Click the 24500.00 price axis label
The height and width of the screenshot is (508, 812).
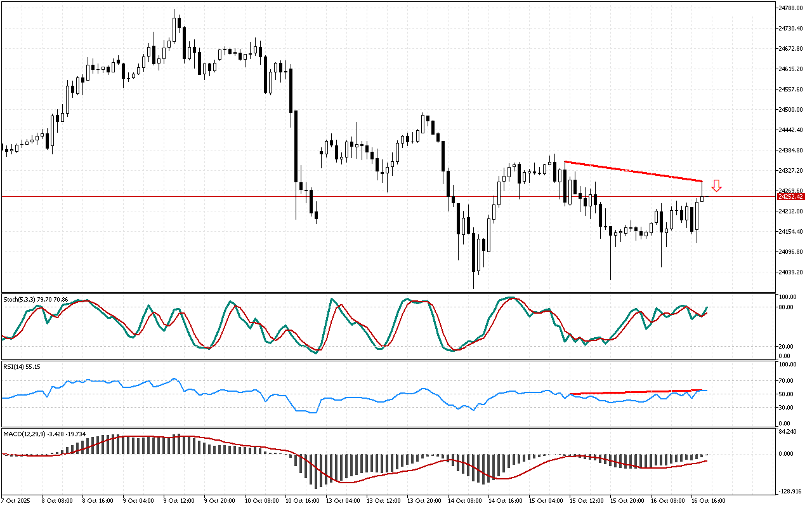tap(791, 110)
